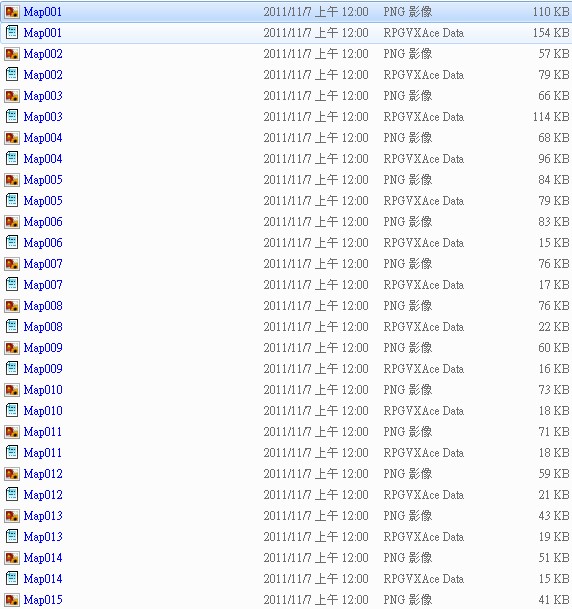Click the Map011 RPGVXAce Data icon
The width and height of the screenshot is (572, 609).
coord(12,452)
